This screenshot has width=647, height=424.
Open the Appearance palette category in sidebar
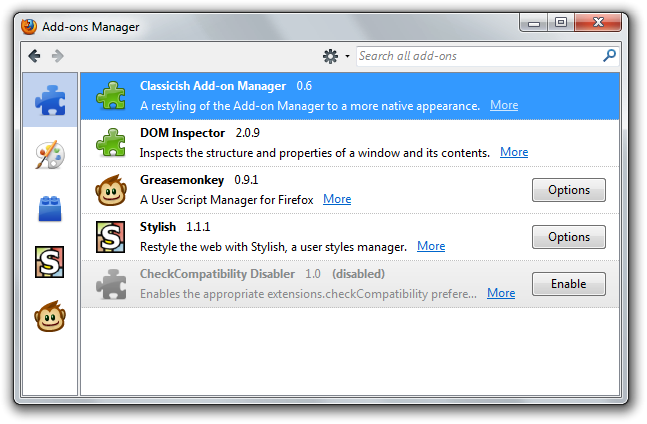(50, 155)
